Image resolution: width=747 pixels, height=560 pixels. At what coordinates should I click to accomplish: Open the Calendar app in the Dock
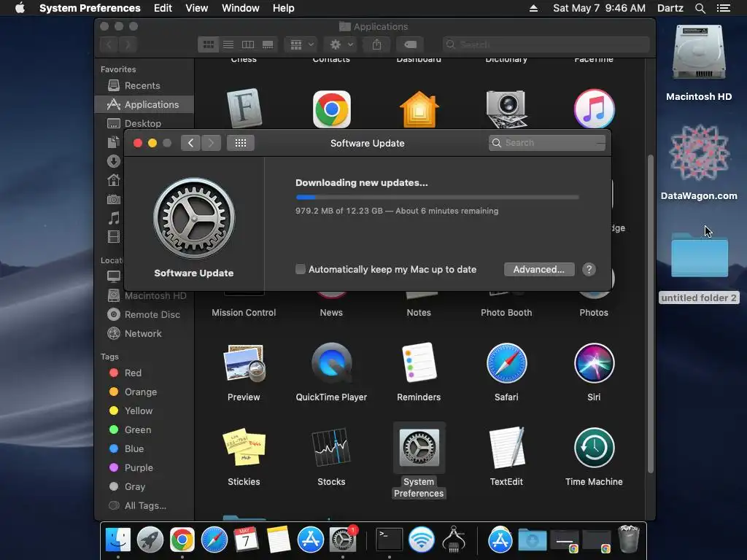pyautogui.click(x=246, y=540)
